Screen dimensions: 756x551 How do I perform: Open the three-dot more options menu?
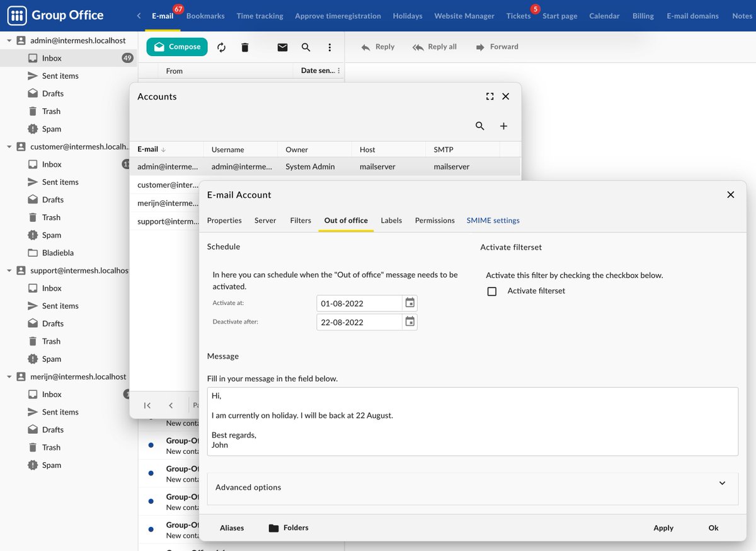329,47
